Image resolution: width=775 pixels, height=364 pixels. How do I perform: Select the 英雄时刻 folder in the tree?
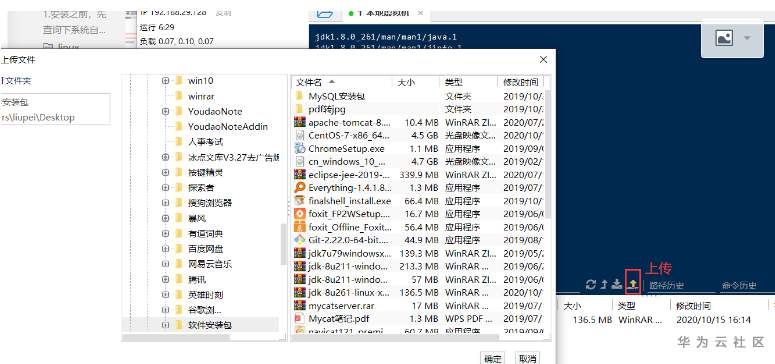[205, 295]
